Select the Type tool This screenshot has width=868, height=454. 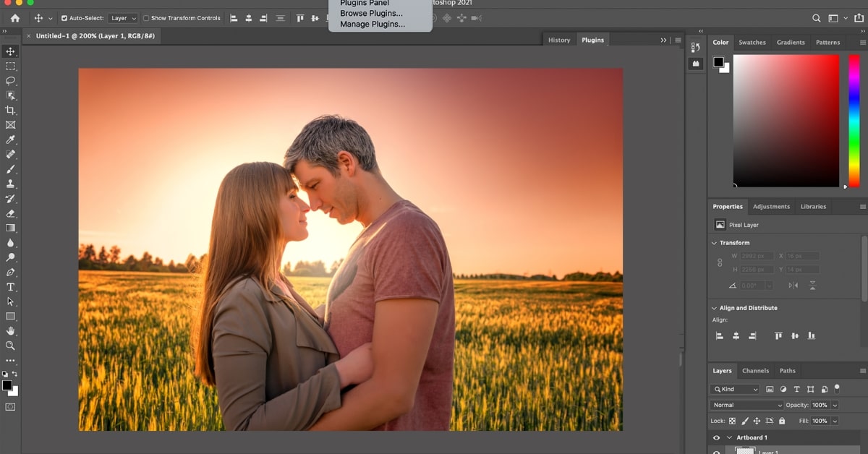tap(10, 287)
